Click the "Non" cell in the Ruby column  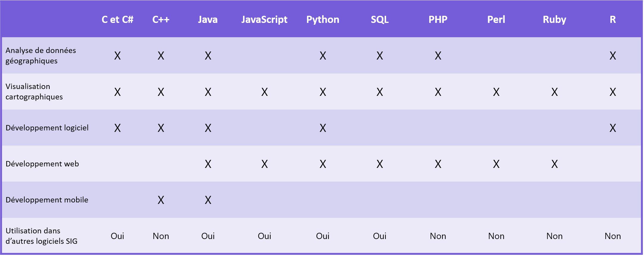tap(554, 236)
